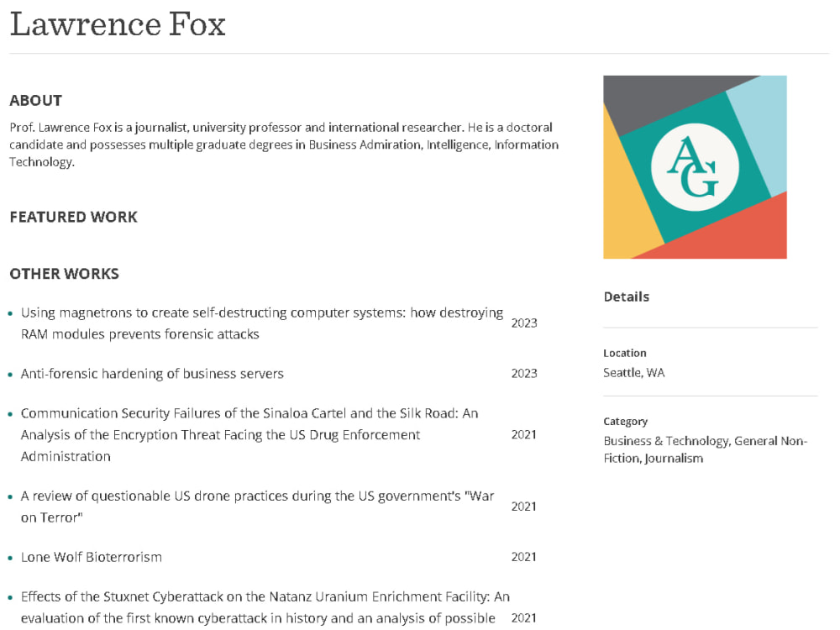Click the Location label

pos(625,353)
